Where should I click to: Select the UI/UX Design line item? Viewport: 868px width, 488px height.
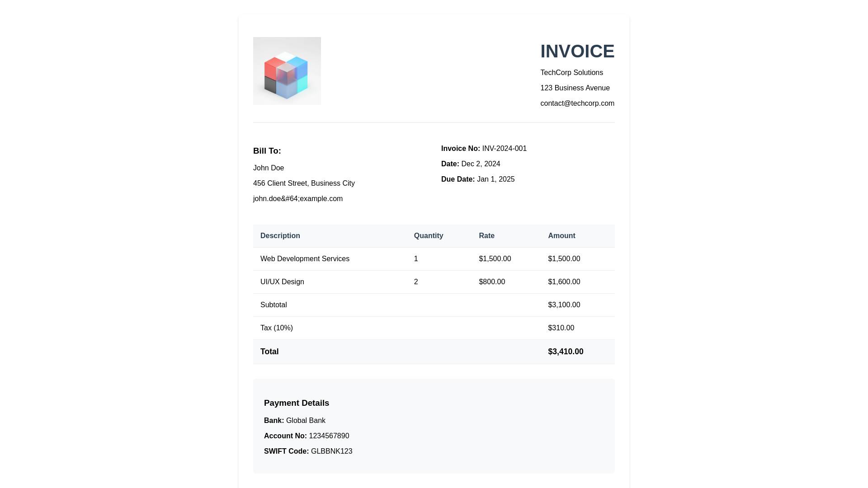282,282
